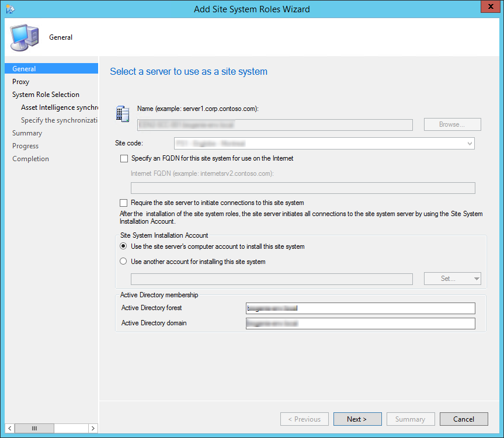Viewport: 504px width, 438px height.
Task: Select the General step in sidebar
Action: pyautogui.click(x=51, y=68)
